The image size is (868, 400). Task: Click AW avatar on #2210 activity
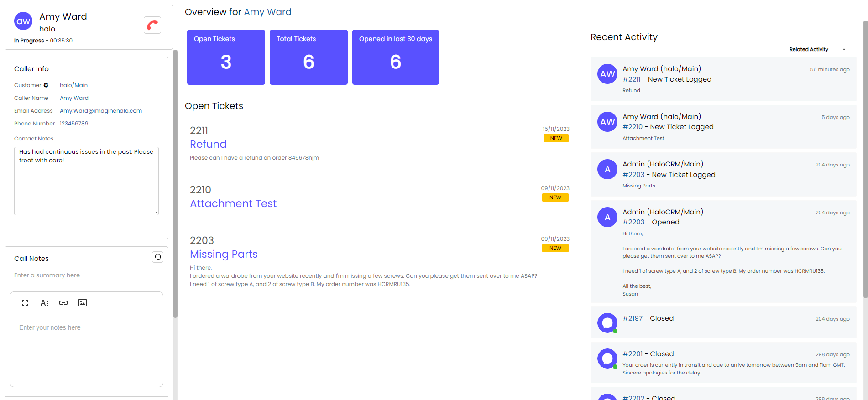point(607,122)
